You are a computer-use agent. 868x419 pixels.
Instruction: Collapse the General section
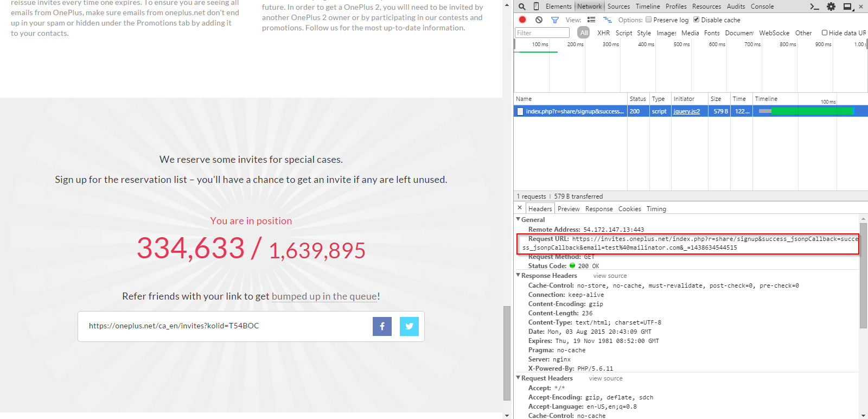tap(518, 219)
